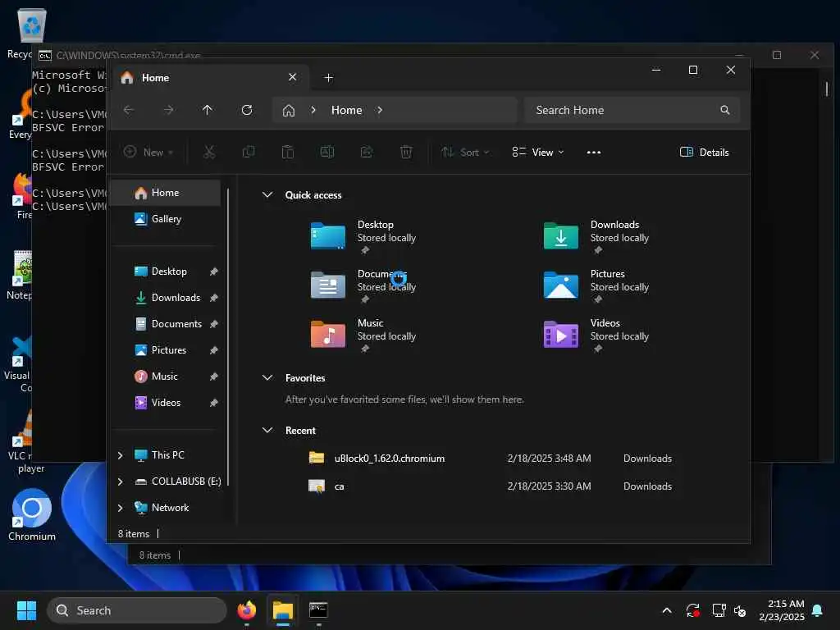
Task: Click the Delete trash icon in toolbar
Action: [x=406, y=153]
